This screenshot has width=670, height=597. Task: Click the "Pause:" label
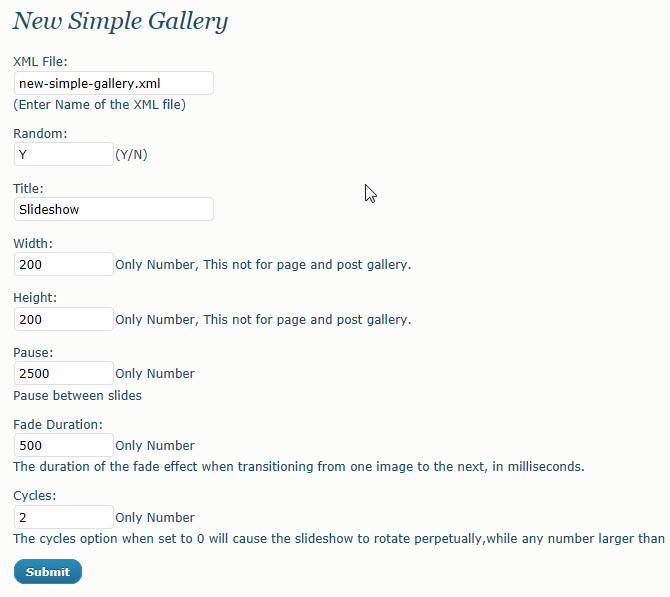33,353
